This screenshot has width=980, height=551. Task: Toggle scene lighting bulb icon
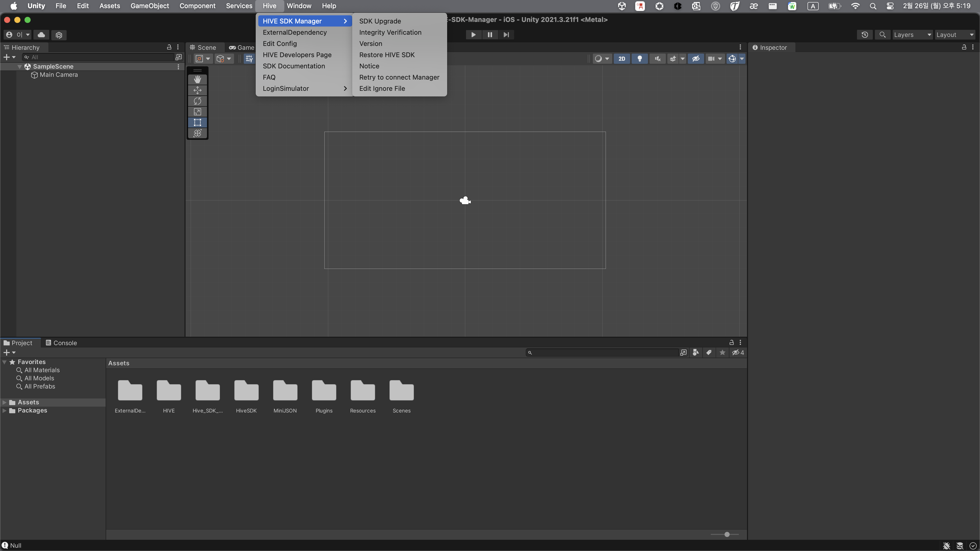[x=640, y=59]
